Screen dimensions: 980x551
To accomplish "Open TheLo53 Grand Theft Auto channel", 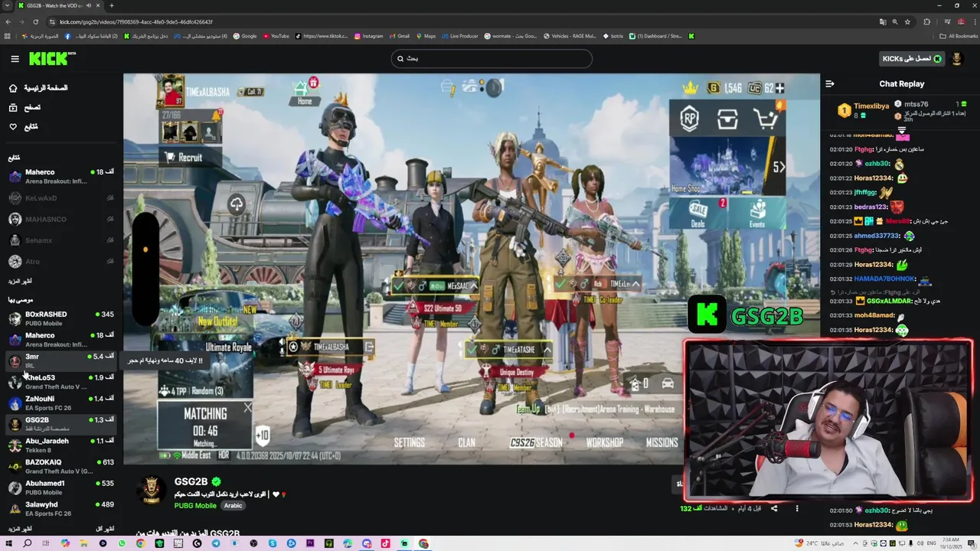I will [61, 382].
